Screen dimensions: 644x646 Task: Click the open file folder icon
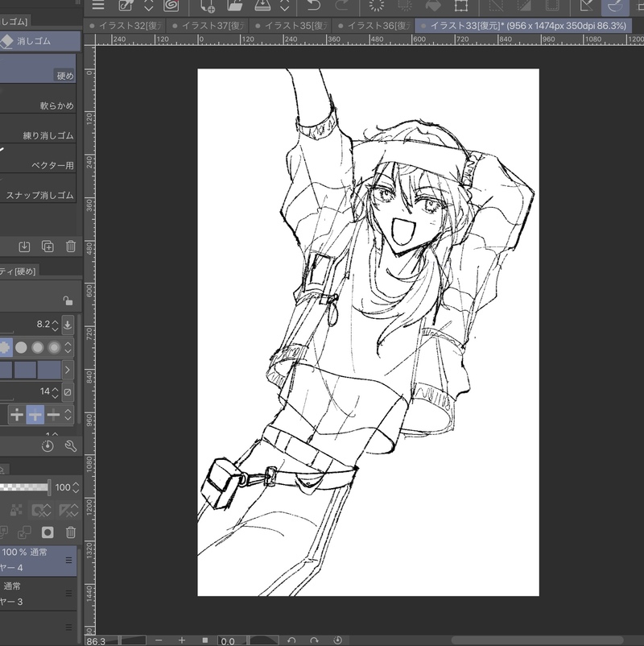pos(234,6)
